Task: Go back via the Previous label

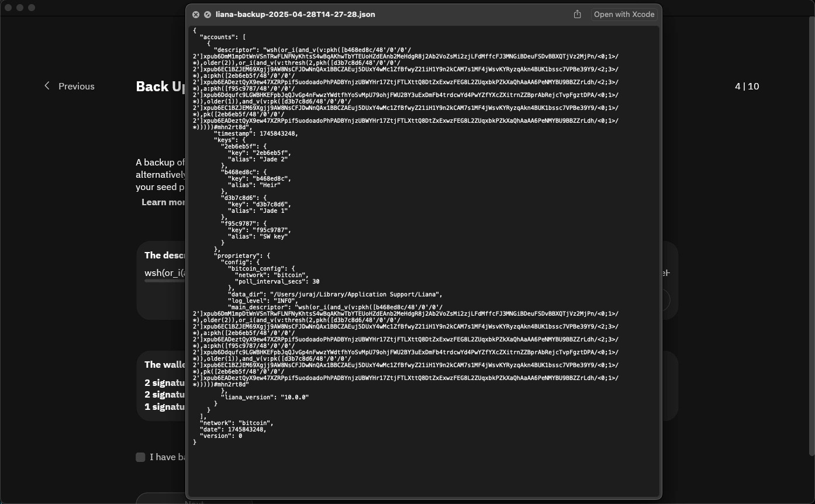Action: tap(77, 86)
